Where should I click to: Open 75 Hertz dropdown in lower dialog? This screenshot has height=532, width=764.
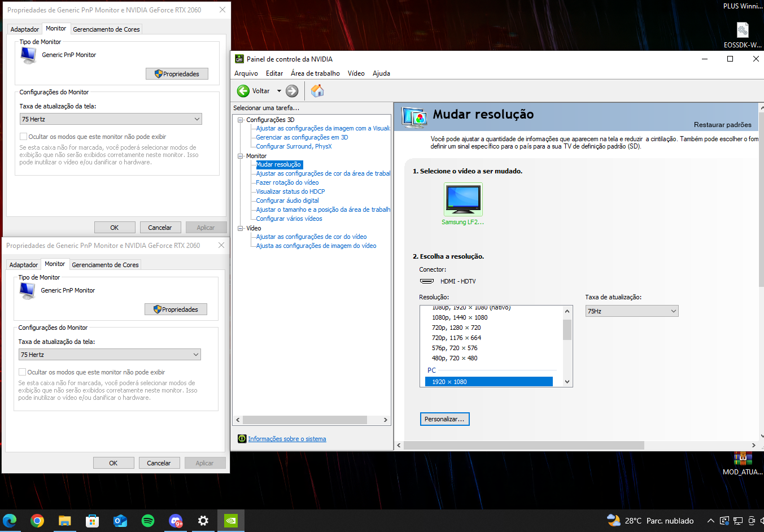(110, 355)
